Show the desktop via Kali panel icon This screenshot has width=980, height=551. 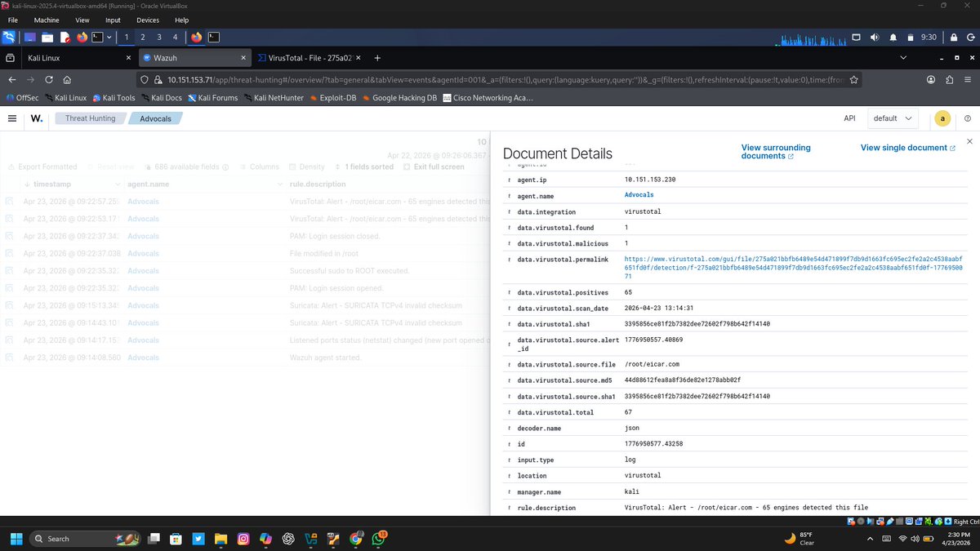[x=30, y=37]
